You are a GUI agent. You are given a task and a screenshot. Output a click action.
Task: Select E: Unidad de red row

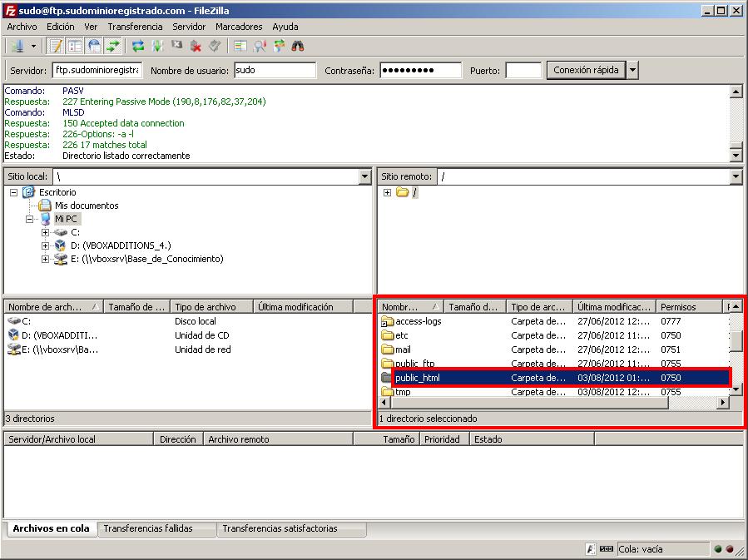click(x=187, y=349)
